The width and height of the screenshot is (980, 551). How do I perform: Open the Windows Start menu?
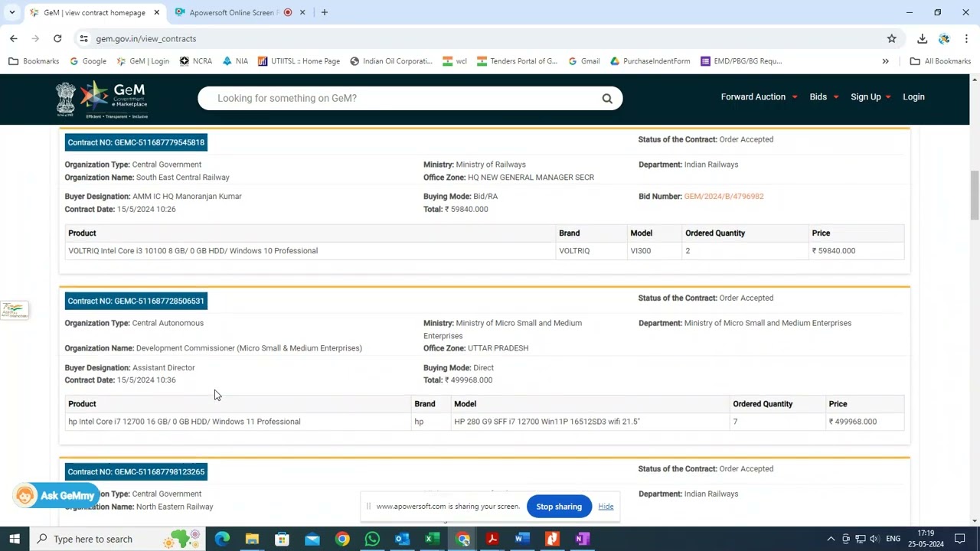[15, 539]
